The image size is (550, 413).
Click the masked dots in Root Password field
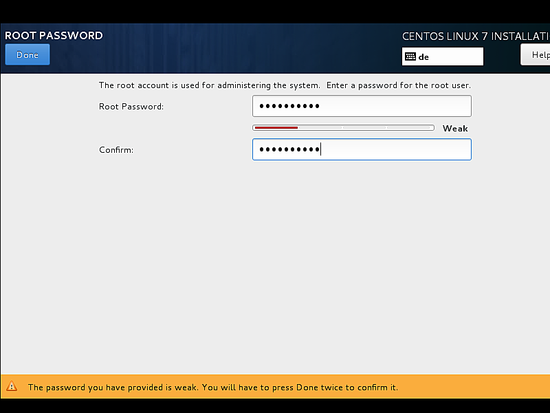pyautogui.click(x=289, y=106)
